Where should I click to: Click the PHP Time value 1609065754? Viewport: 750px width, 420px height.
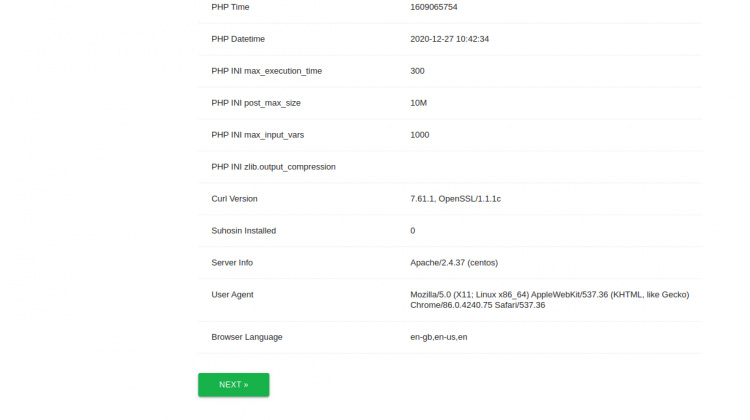pos(434,7)
